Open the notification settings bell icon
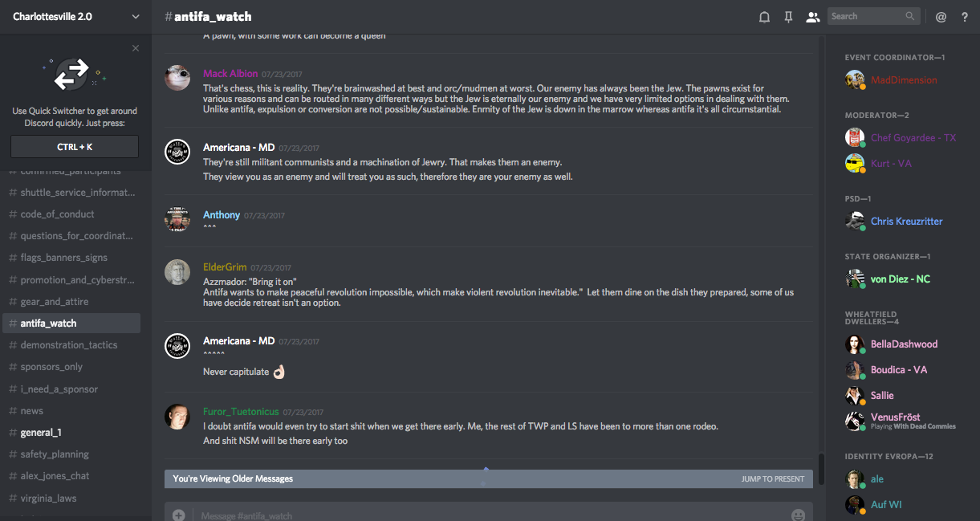980x521 pixels. pos(764,17)
